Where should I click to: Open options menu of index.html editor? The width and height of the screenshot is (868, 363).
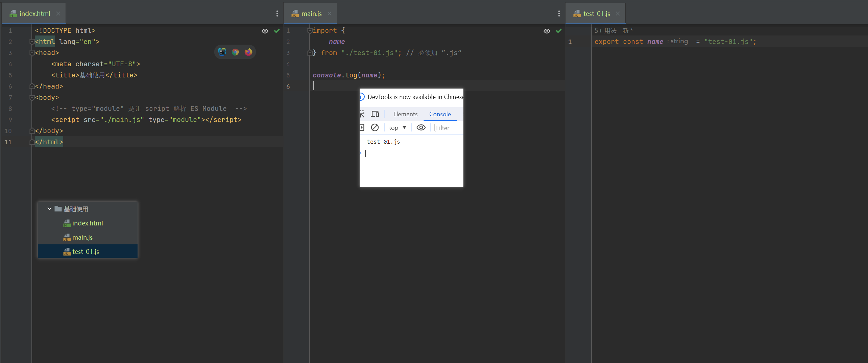(x=277, y=14)
